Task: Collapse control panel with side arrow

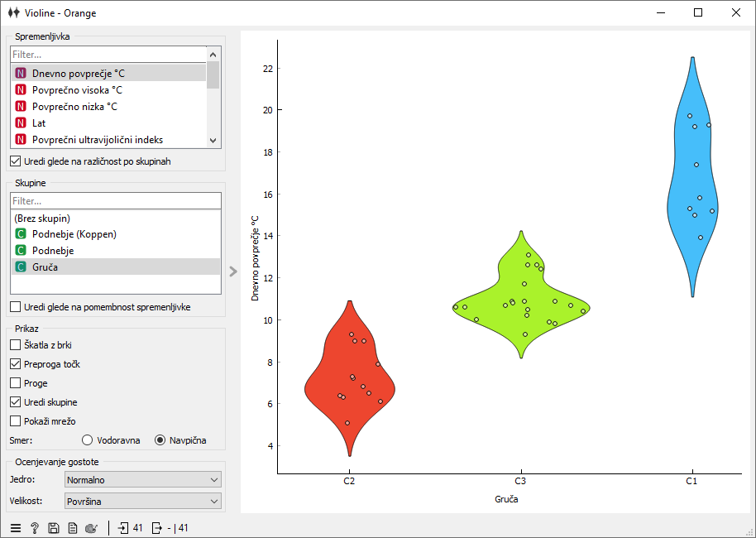Action: (x=233, y=271)
